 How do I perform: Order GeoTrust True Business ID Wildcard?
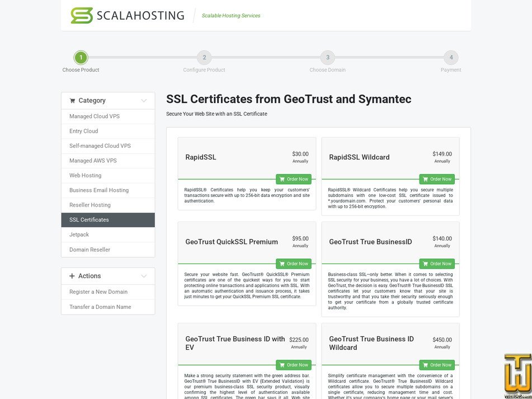[x=437, y=365]
